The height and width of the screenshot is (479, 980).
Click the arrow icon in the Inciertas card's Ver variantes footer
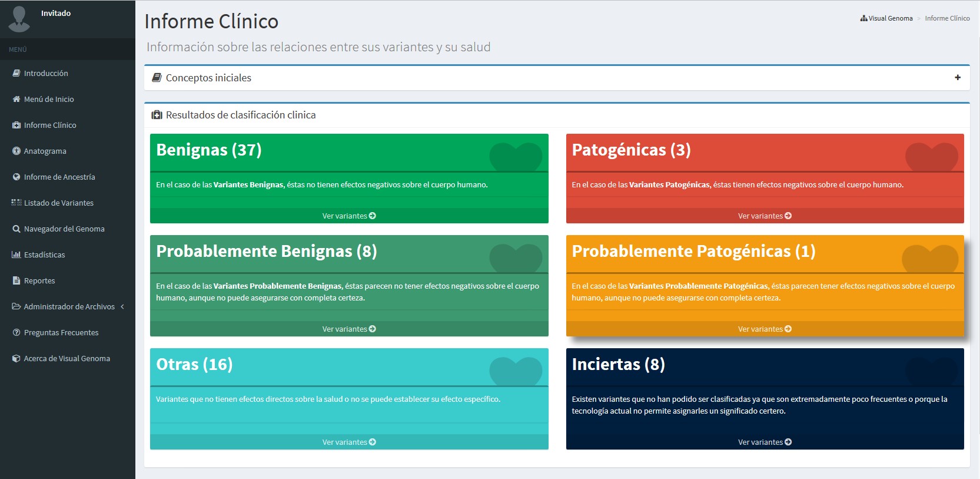(x=788, y=442)
